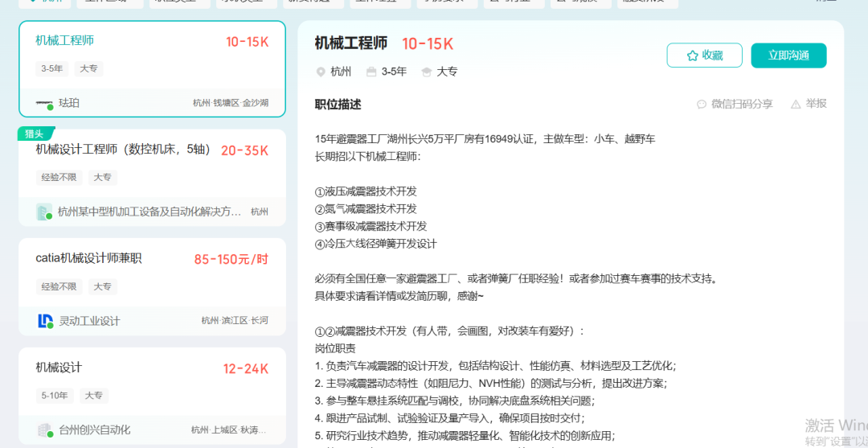Click the WeChat share icon beside 微信扫码分享

pyautogui.click(x=702, y=104)
